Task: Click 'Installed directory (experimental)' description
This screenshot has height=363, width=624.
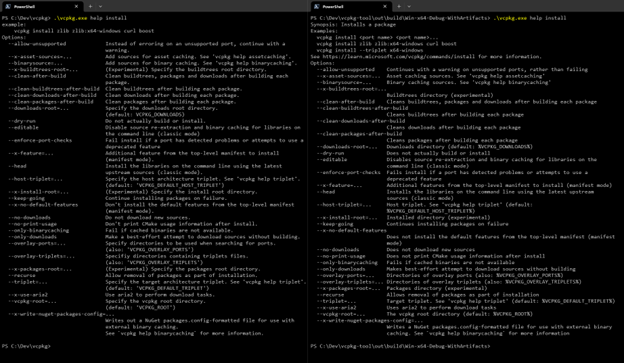Action: coord(439,218)
